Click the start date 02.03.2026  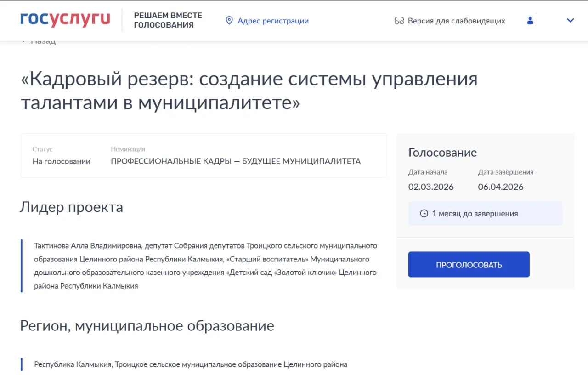tap(431, 187)
